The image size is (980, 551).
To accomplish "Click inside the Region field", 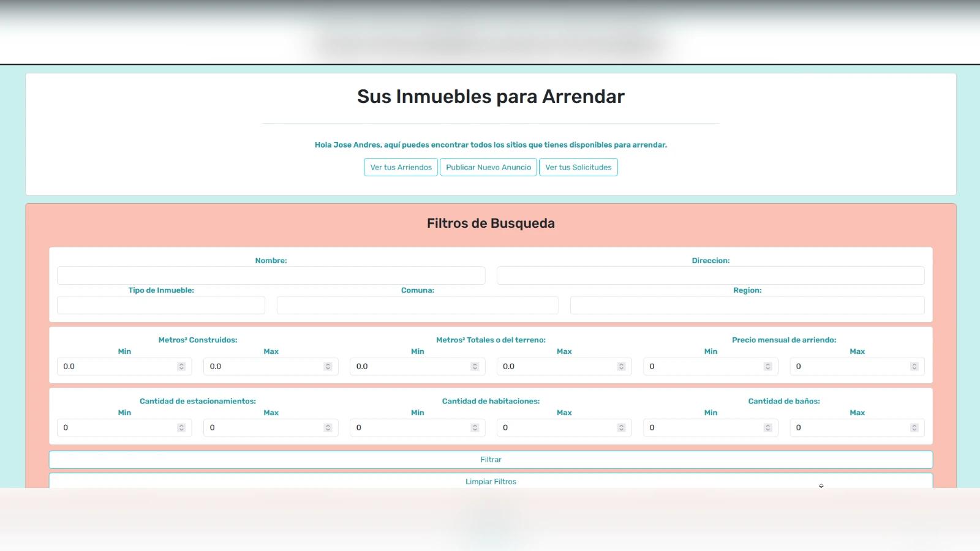I will pos(747,305).
